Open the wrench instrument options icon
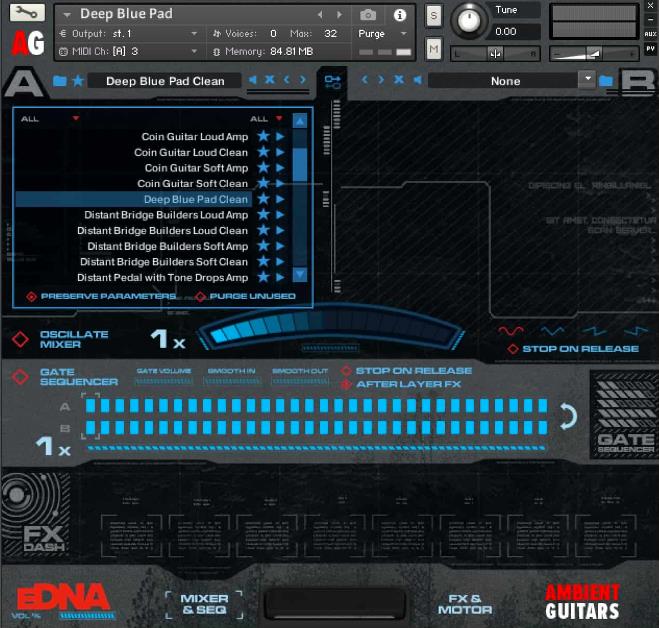659x628 pixels. point(27,13)
